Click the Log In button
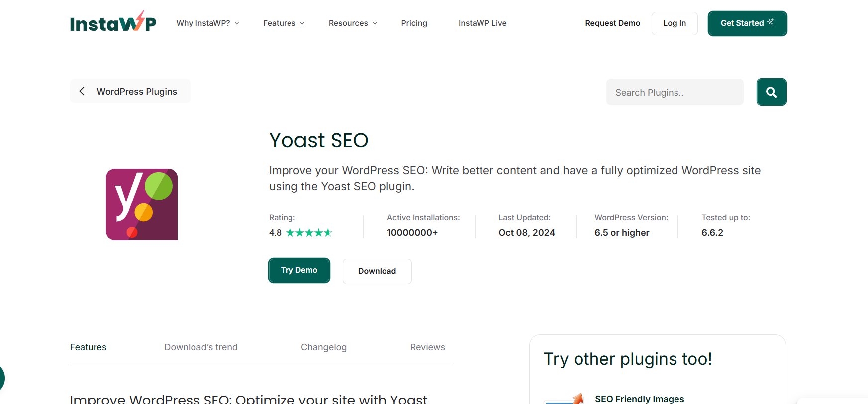 click(x=675, y=23)
